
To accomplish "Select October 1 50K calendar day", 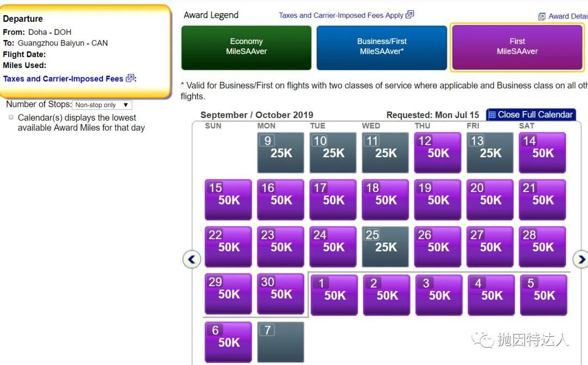I will coord(334,294).
